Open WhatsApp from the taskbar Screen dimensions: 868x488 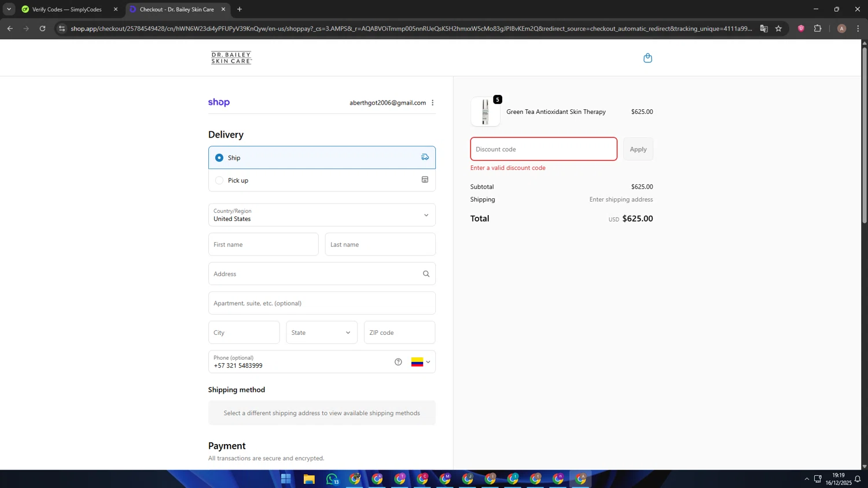[x=332, y=479]
